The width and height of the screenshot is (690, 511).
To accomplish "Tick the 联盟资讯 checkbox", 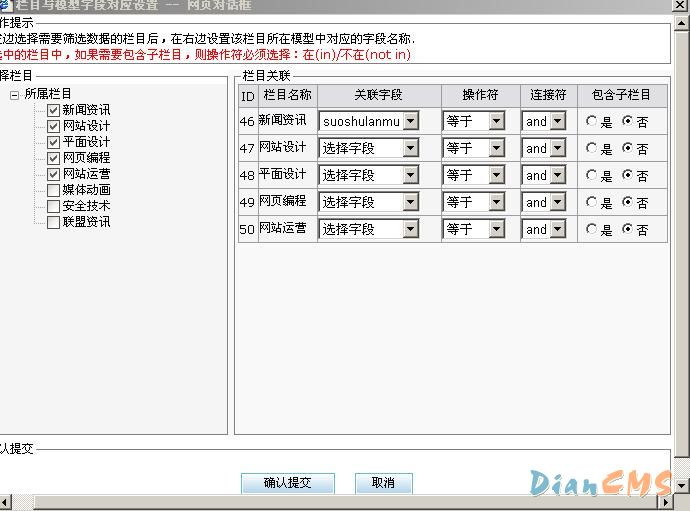I will click(x=54, y=222).
